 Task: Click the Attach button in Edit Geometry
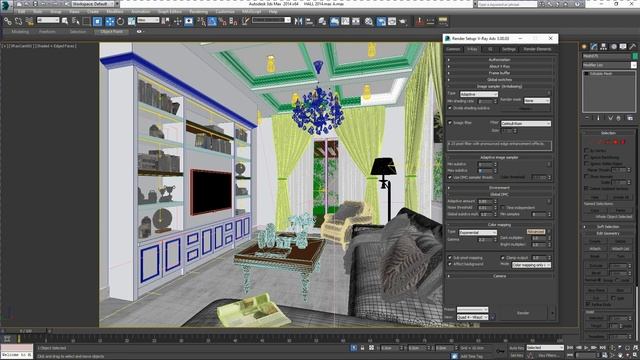pyautogui.click(x=595, y=248)
